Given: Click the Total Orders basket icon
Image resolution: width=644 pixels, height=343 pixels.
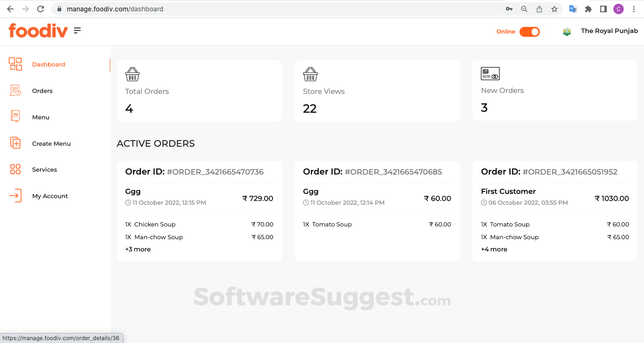Looking at the screenshot, I should pyautogui.click(x=132, y=74).
